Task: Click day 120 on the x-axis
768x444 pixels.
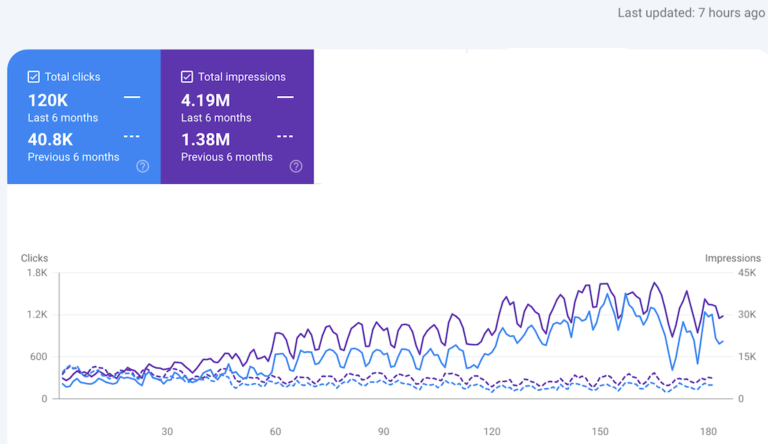Action: pyautogui.click(x=492, y=432)
